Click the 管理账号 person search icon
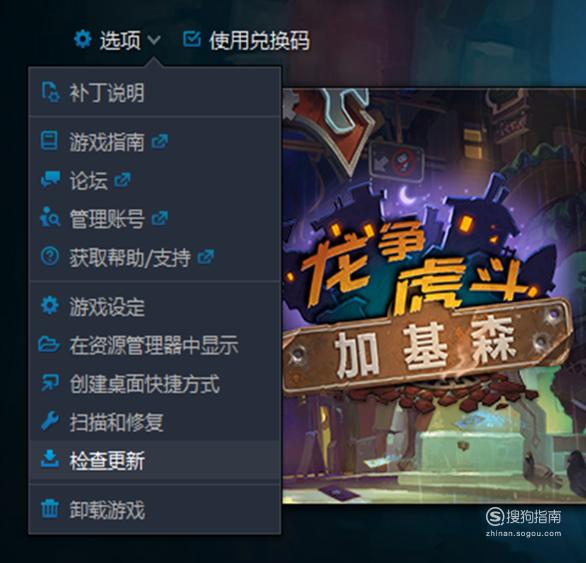 50,217
